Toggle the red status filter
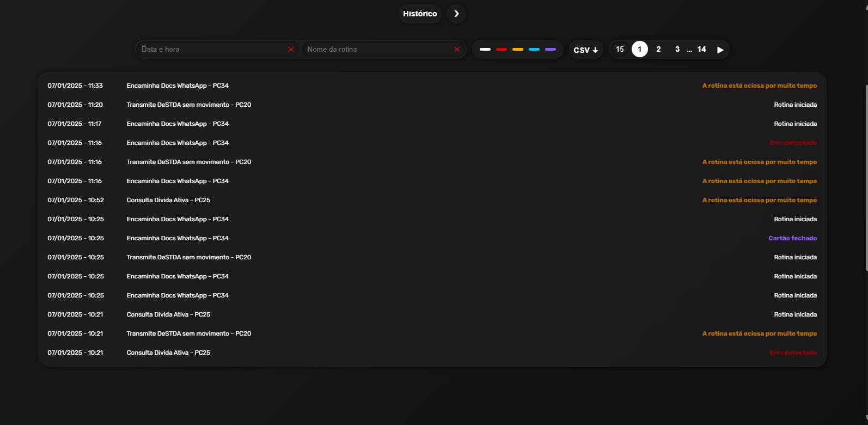 click(502, 50)
